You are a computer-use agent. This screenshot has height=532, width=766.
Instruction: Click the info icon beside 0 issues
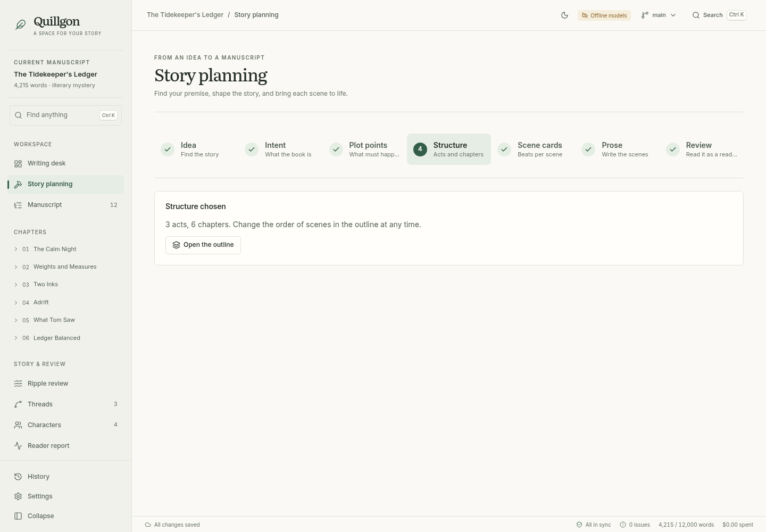click(x=623, y=525)
